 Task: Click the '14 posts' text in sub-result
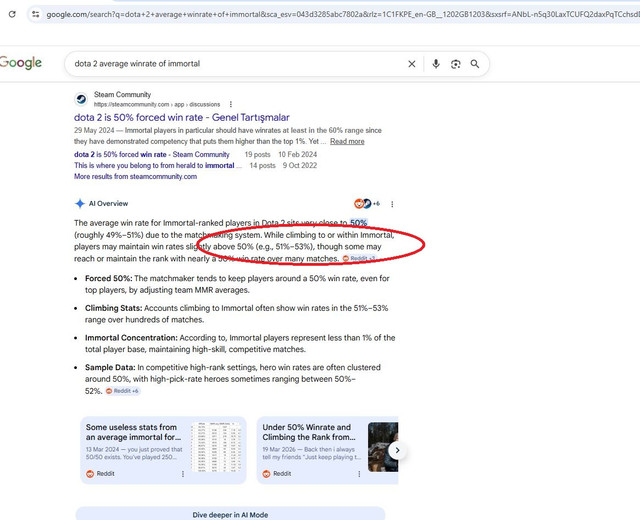262,165
